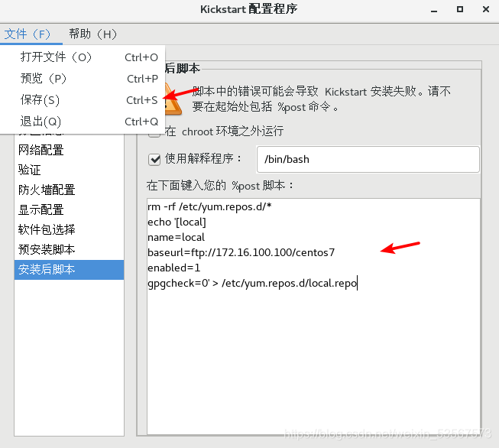Select 网络配置 in the sidebar

pyautogui.click(x=69, y=150)
